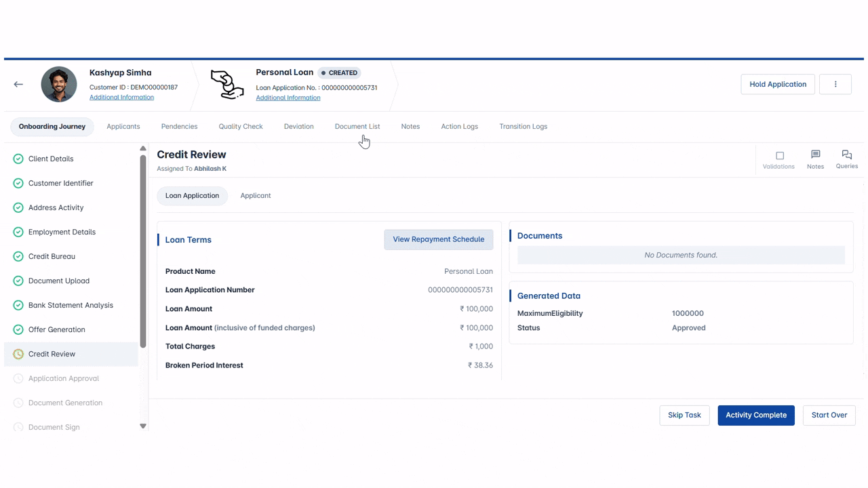The image size is (868, 488).
Task: Click Credit Review in-progress clock icon
Action: (18, 354)
